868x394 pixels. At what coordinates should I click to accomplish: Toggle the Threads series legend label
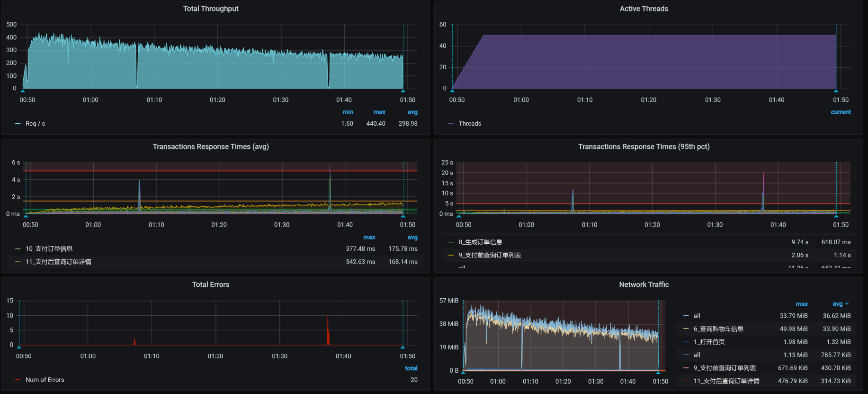coord(470,124)
